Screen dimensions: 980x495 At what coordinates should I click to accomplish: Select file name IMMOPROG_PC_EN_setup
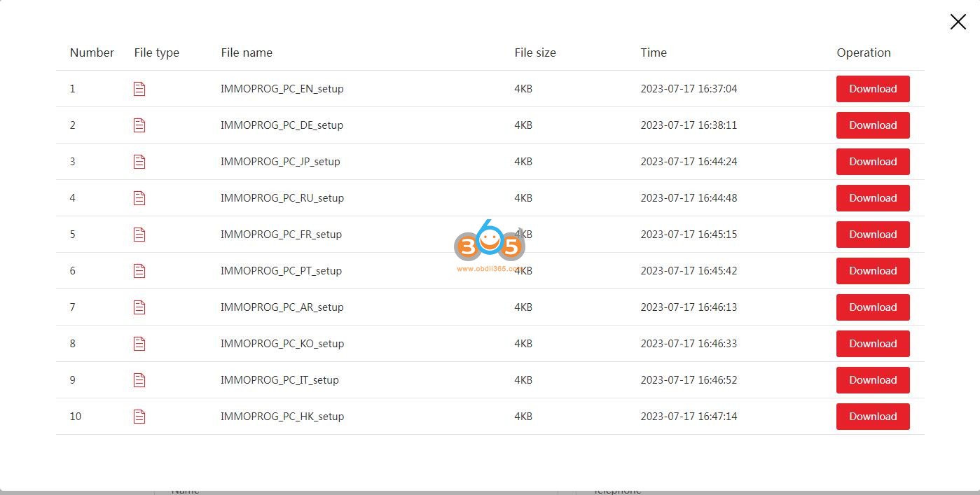click(x=282, y=89)
